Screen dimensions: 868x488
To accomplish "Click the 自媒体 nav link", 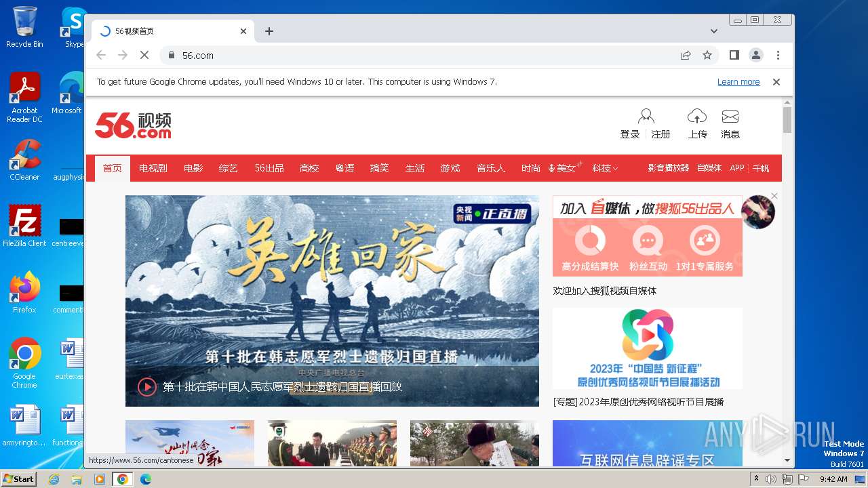I will 709,168.
